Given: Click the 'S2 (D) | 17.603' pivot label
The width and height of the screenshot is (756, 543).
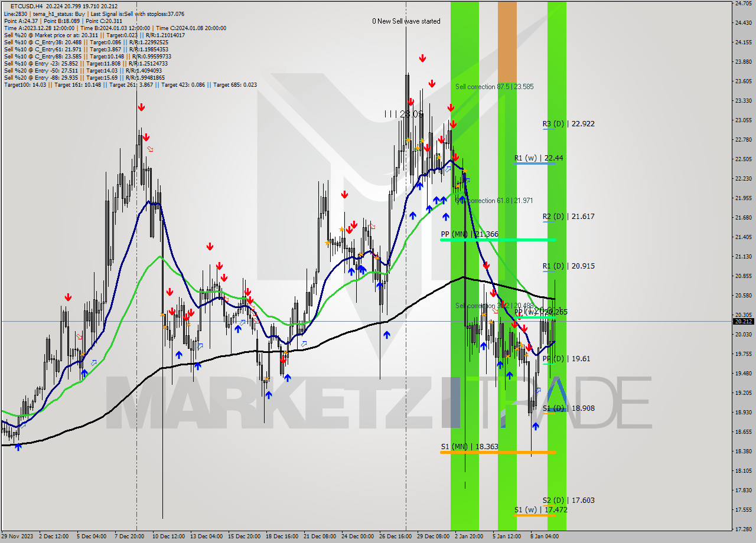Looking at the screenshot, I should (569, 501).
